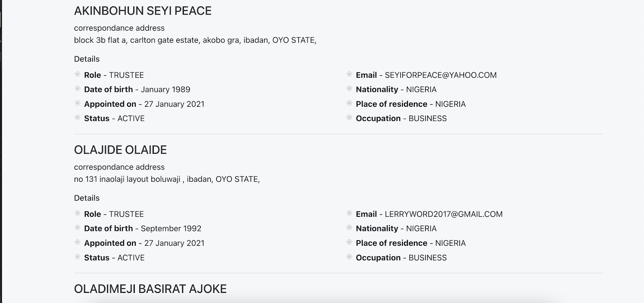The width and height of the screenshot is (644, 303).
Task: Click Olajide's Place of residence NIGERIA text
Action: pyautogui.click(x=411, y=243)
